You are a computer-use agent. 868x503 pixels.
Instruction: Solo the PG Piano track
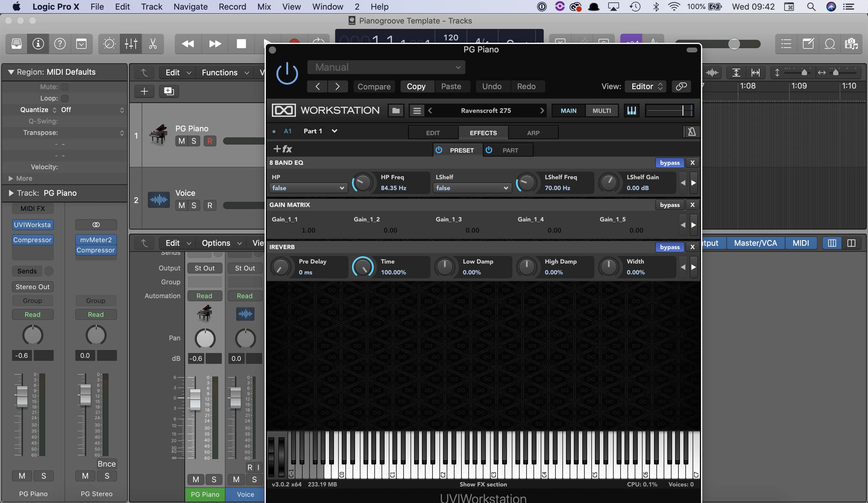click(x=194, y=141)
